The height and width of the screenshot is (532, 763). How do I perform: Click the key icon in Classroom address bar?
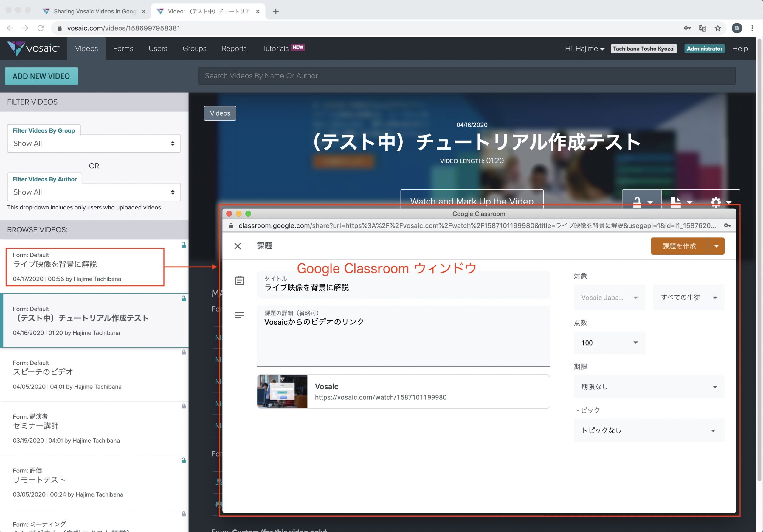pos(727,225)
